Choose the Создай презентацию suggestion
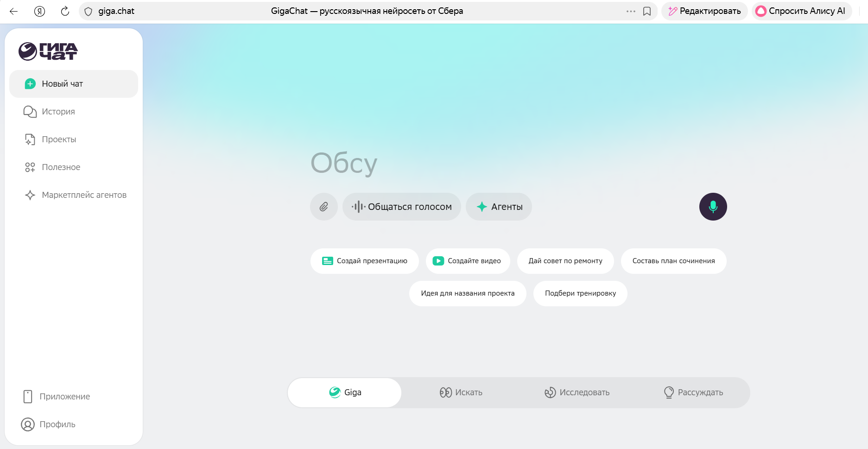868x449 pixels. [365, 261]
